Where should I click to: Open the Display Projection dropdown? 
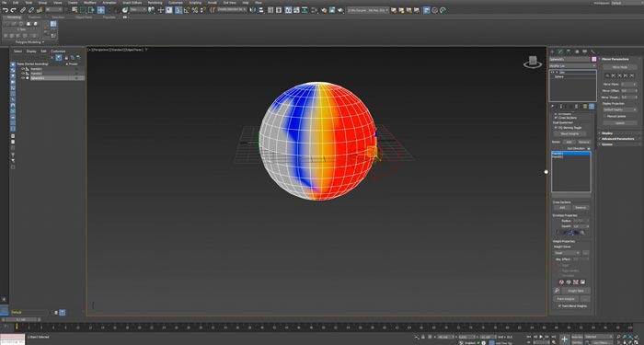(x=620, y=109)
